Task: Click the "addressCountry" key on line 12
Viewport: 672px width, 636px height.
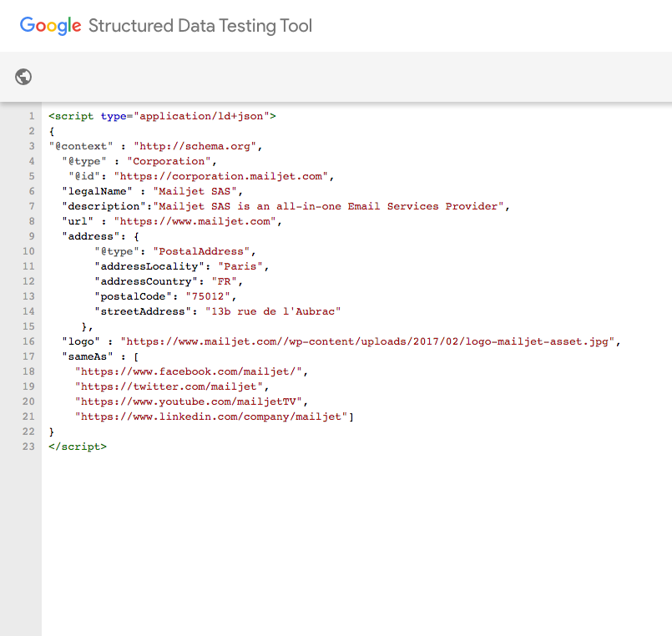Action: pos(146,281)
